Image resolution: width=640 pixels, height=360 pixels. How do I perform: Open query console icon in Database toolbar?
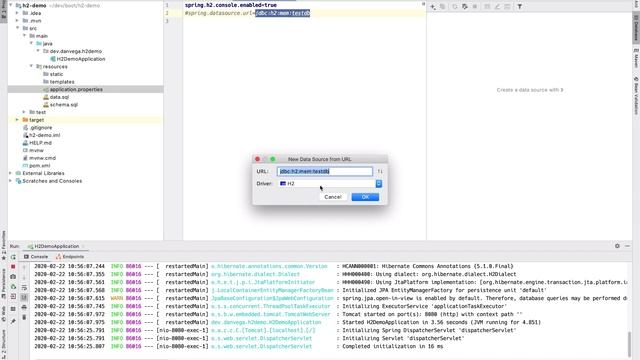[x=507, y=7]
